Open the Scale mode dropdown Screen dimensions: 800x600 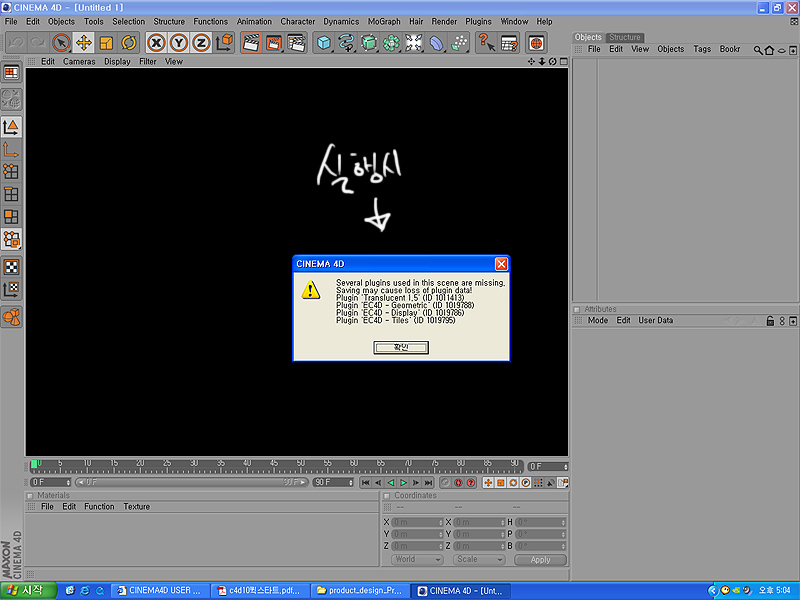point(479,560)
